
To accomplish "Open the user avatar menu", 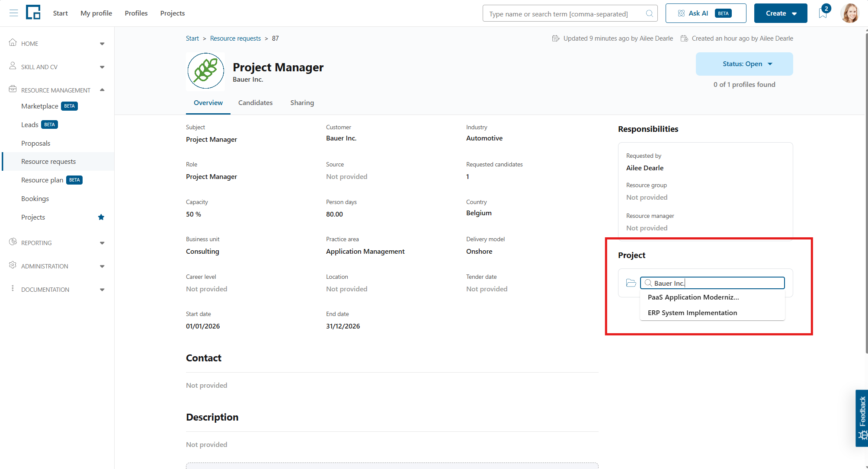I will click(x=850, y=13).
